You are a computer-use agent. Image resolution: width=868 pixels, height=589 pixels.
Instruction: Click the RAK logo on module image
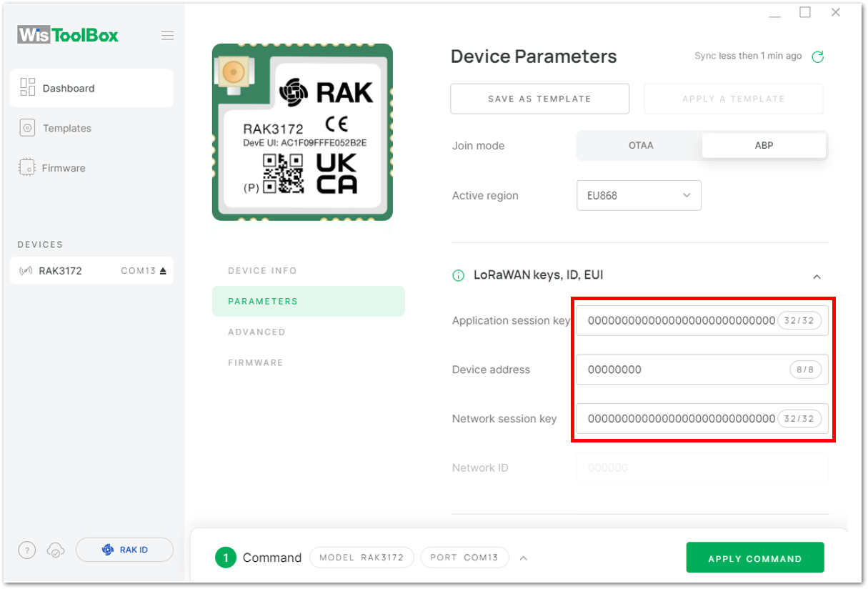click(326, 92)
